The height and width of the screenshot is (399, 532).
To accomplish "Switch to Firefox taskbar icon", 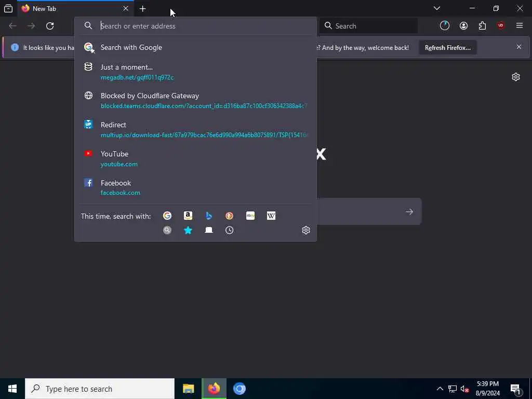I will 214,389.
